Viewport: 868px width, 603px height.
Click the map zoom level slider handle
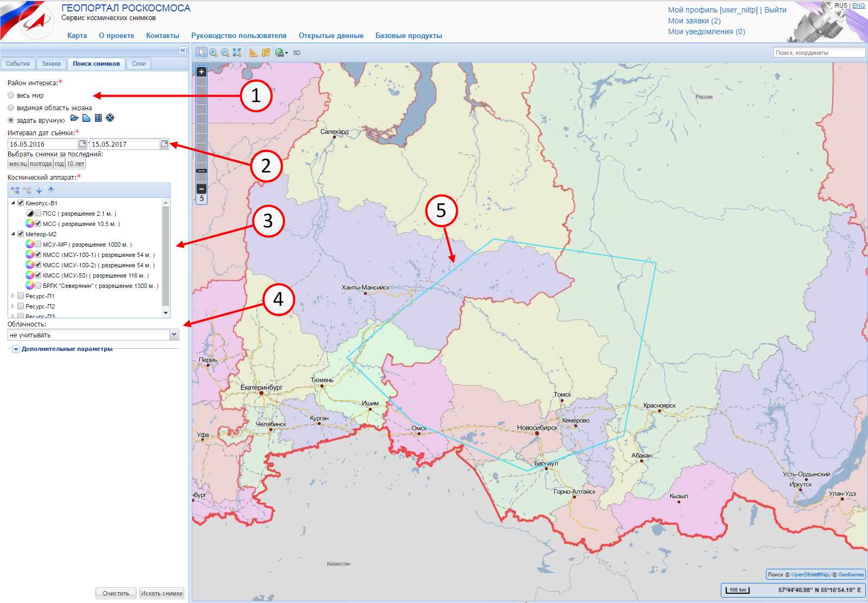click(x=202, y=171)
